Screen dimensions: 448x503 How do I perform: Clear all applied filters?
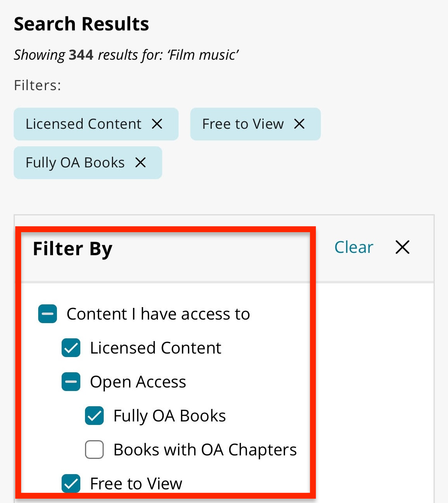(x=354, y=247)
